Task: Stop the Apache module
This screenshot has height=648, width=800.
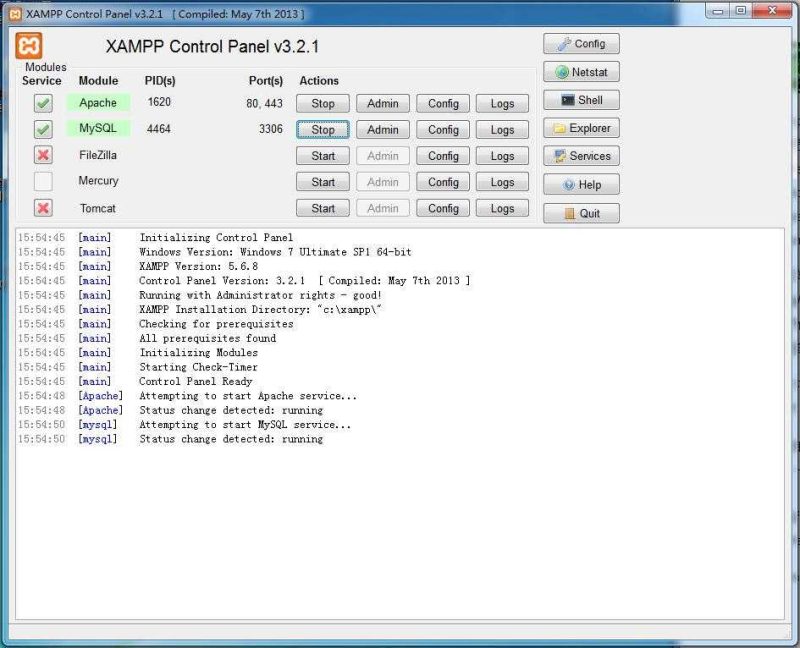Action: (x=323, y=103)
